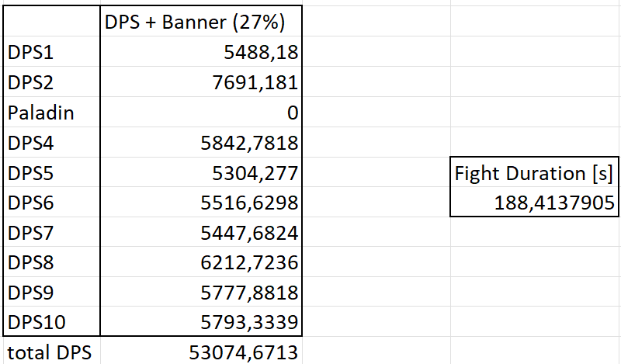Image resolution: width=621 pixels, height=364 pixels.
Task: Select the DPS5 value 5304,277
Action: 200,172
